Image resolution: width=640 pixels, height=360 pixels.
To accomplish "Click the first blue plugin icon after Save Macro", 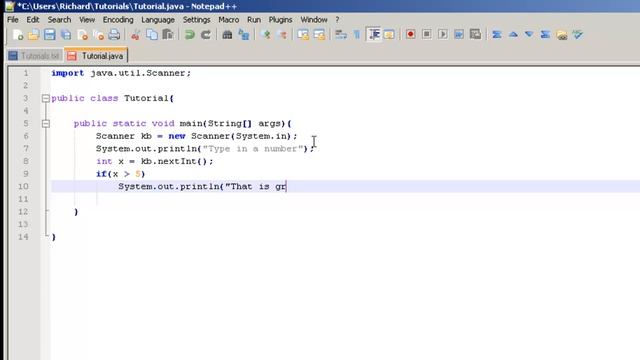I will click(497, 35).
